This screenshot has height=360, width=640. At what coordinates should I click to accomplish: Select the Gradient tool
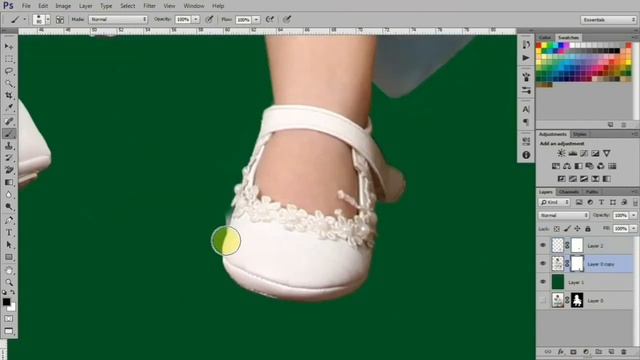click(9, 182)
